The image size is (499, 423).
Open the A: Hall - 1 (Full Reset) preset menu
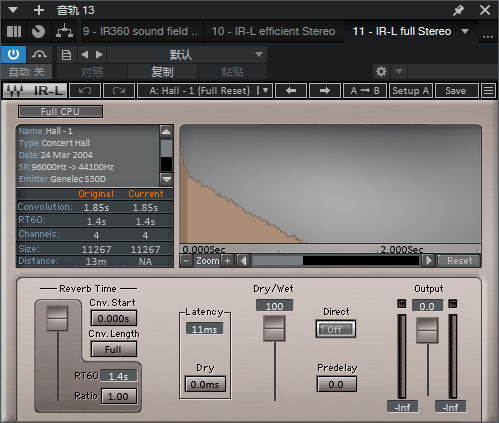[x=205, y=91]
